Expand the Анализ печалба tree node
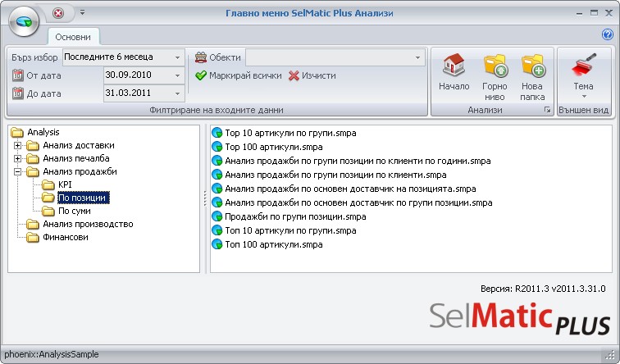This screenshot has width=620, height=364. (17, 158)
